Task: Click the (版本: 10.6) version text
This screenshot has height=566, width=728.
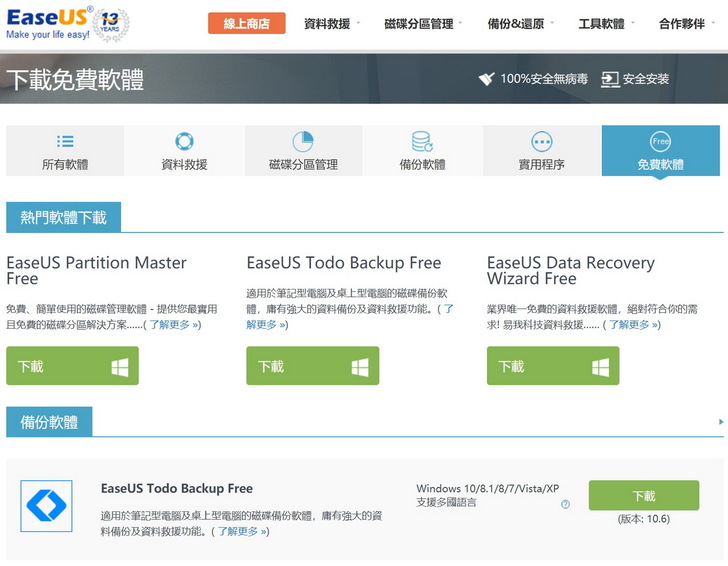Action: 644,519
